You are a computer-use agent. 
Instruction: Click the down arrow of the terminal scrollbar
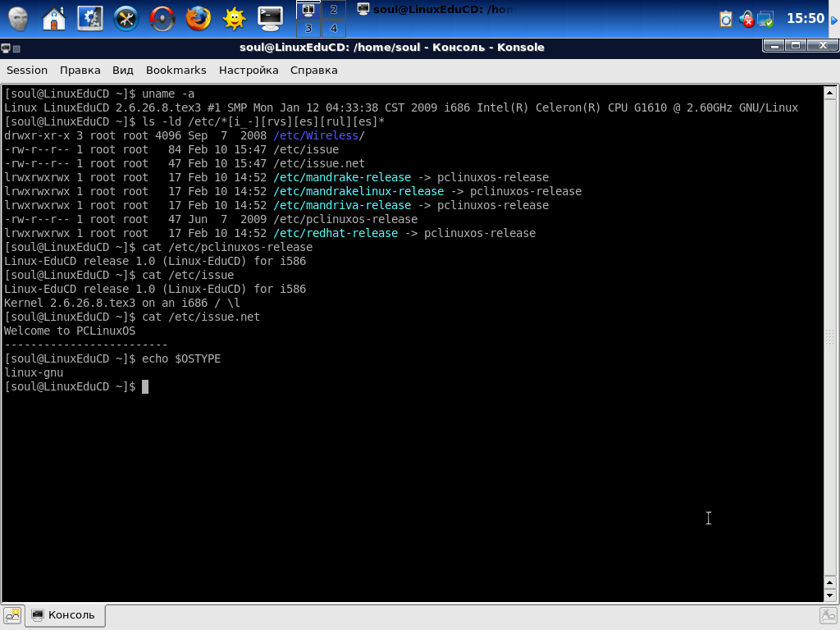coord(829,596)
